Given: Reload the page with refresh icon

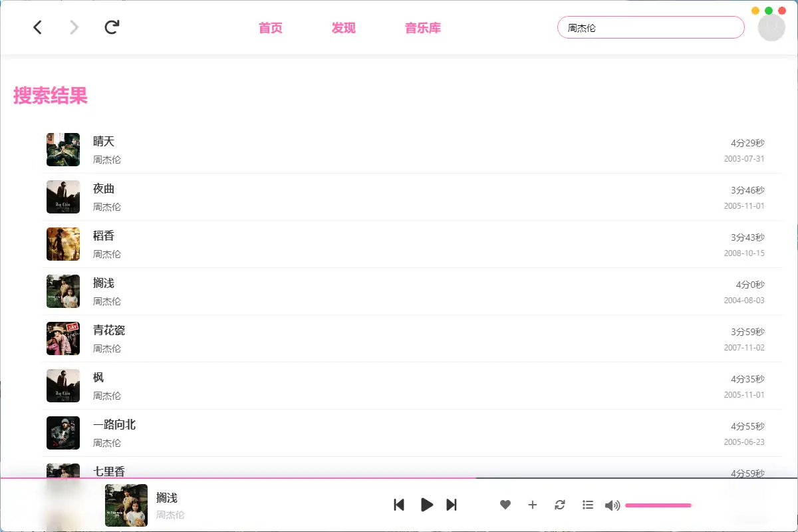Looking at the screenshot, I should tap(112, 27).
